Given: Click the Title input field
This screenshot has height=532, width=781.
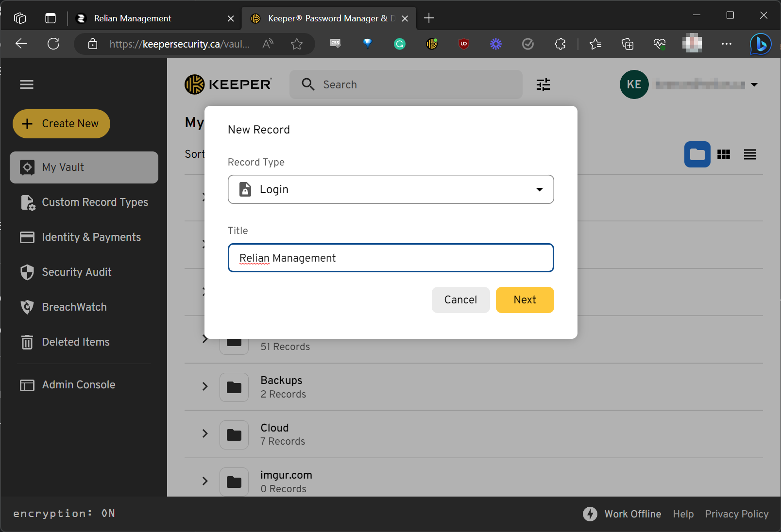Looking at the screenshot, I should (391, 258).
